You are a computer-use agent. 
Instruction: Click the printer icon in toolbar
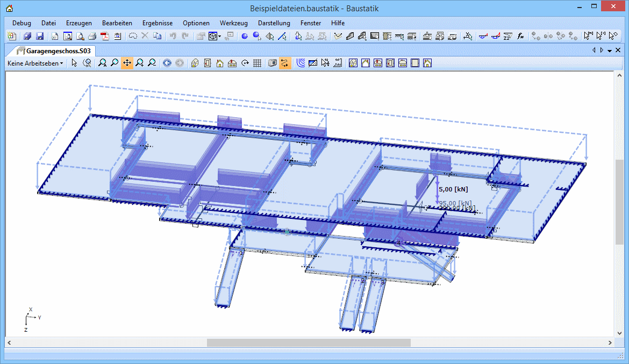pyautogui.click(x=92, y=37)
